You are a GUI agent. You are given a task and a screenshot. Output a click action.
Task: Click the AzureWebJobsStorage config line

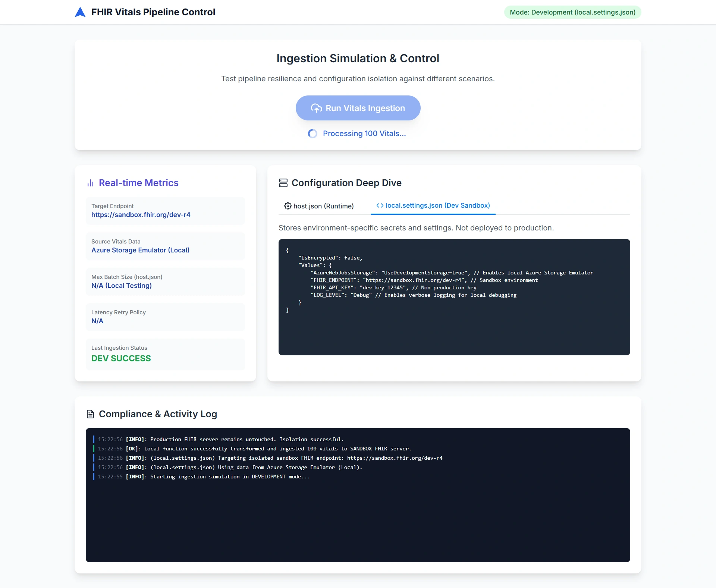coord(452,273)
